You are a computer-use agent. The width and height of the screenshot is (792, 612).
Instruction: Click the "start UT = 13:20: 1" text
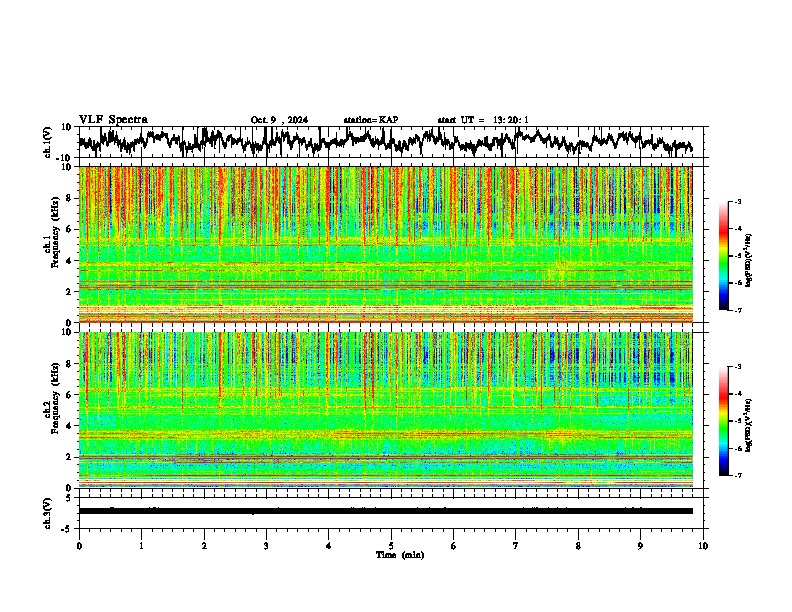click(483, 120)
